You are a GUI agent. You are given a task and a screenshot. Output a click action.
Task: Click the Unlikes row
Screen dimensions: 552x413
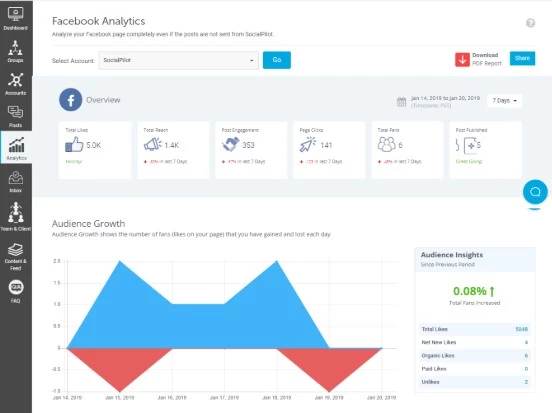pos(475,382)
